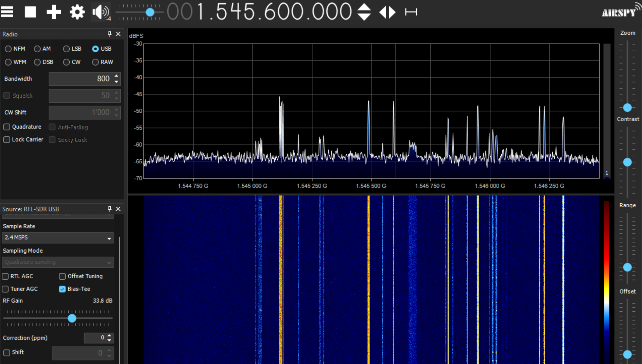The image size is (642, 364).
Task: Select CW demodulation mode
Action: [x=66, y=62]
